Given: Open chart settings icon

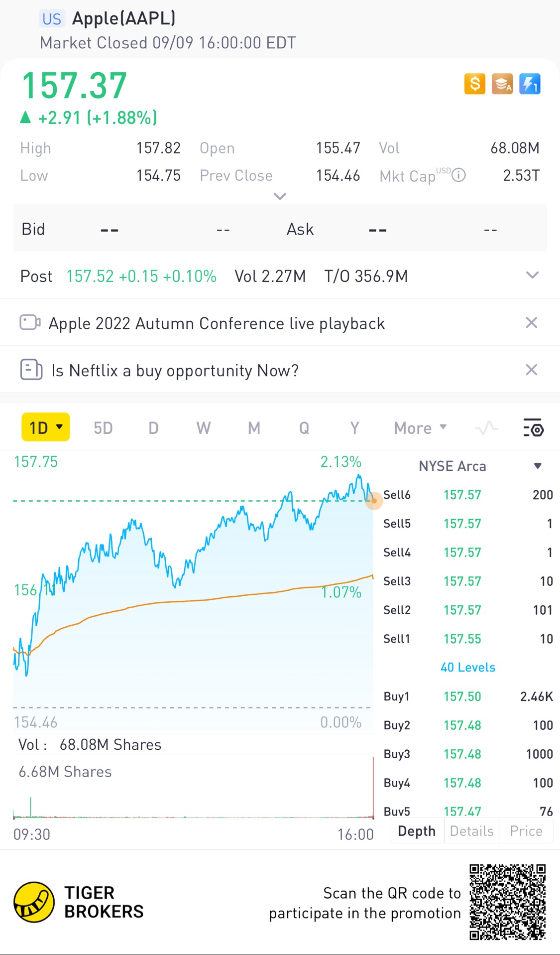Looking at the screenshot, I should coord(533,428).
